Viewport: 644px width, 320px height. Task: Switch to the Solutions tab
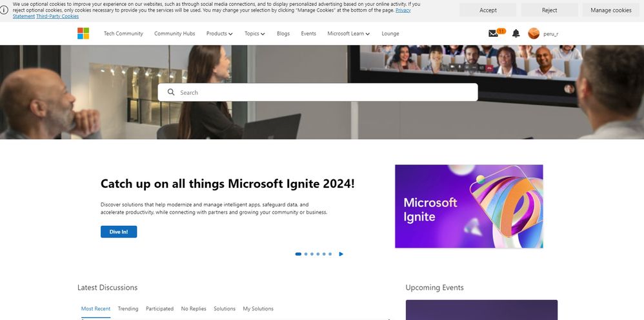point(225,308)
